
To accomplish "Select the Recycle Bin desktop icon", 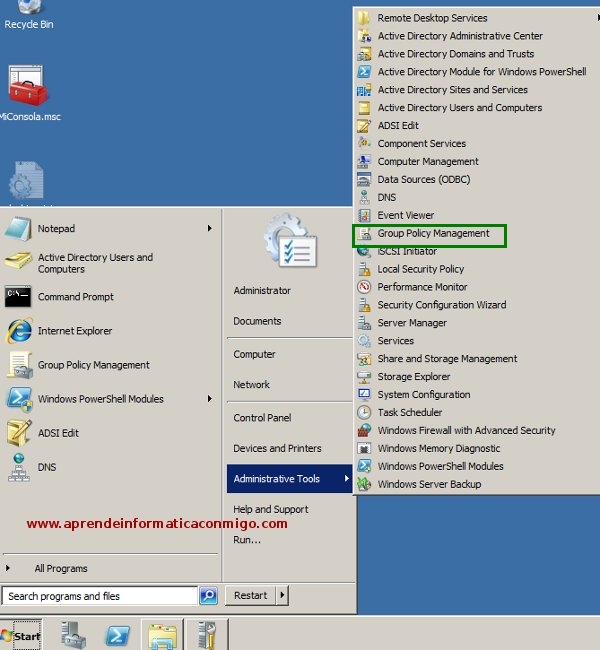I will 29,7.
